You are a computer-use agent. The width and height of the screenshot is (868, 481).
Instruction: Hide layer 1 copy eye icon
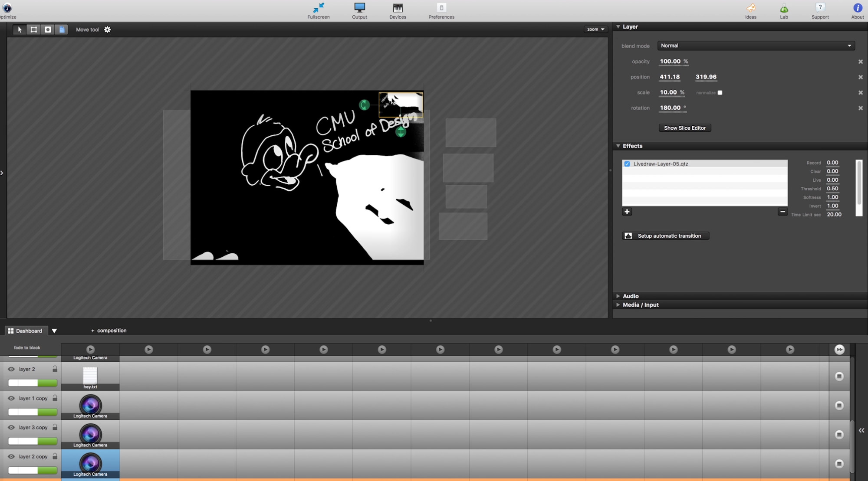coord(11,398)
